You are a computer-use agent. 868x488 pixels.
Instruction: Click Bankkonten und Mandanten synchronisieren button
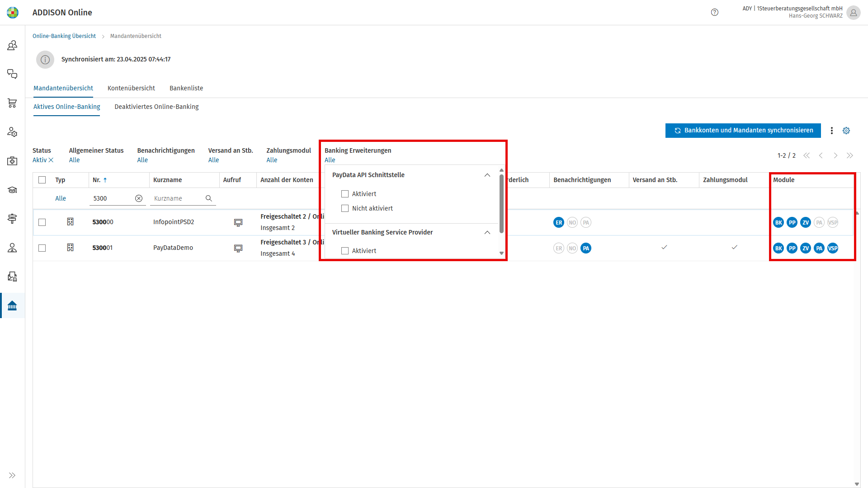click(x=743, y=131)
